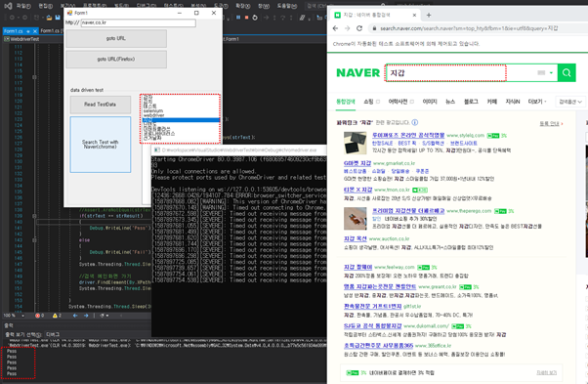Open the 지갑 옥션 link
The height and width of the screenshot is (384, 588).
[x=356, y=238]
